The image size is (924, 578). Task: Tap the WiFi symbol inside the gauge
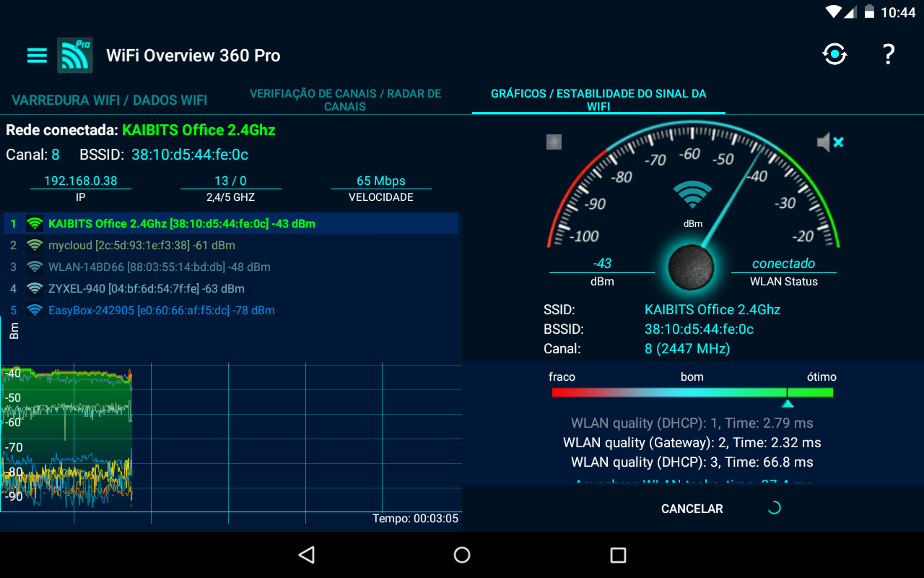692,194
